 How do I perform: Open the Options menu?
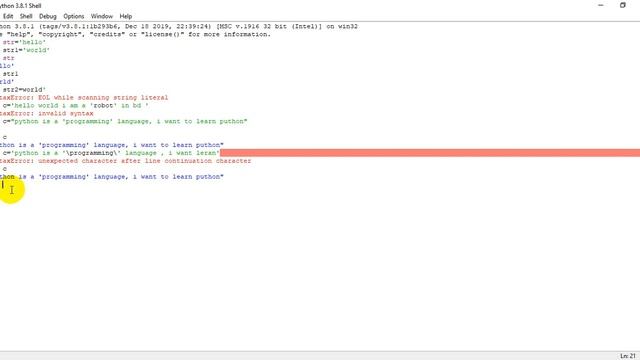point(74,16)
